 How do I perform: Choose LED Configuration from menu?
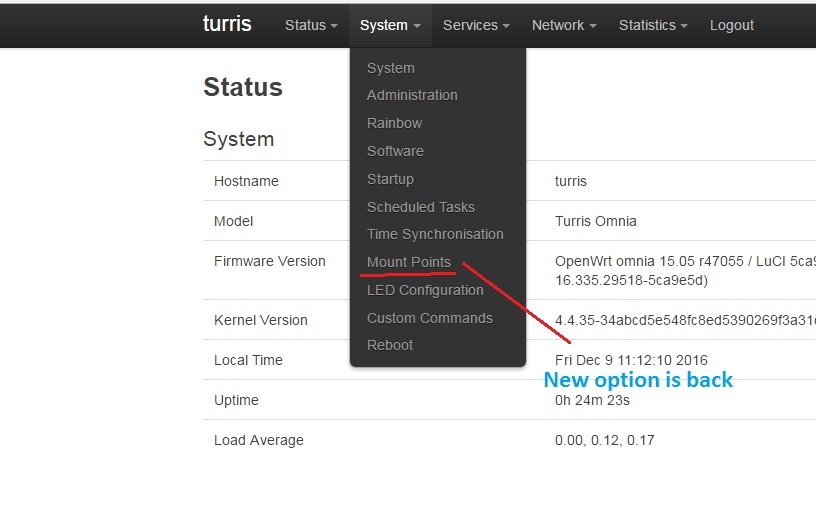[425, 290]
